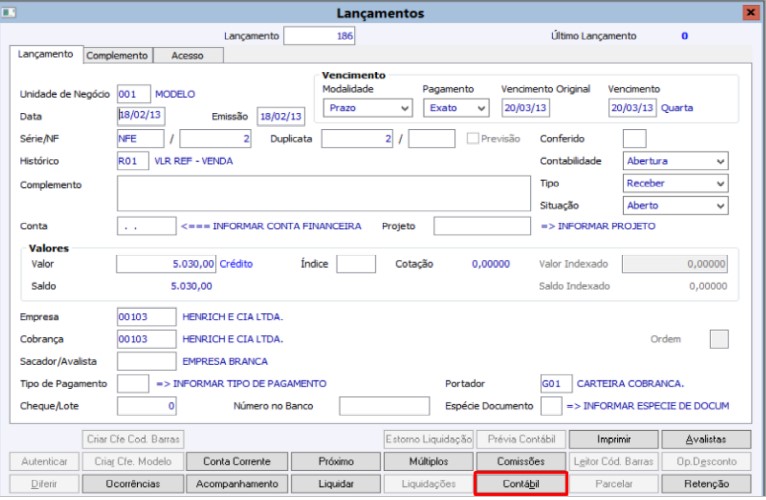The height and width of the screenshot is (500, 766).
Task: Click the Série field containing NFE
Action: tap(140, 138)
